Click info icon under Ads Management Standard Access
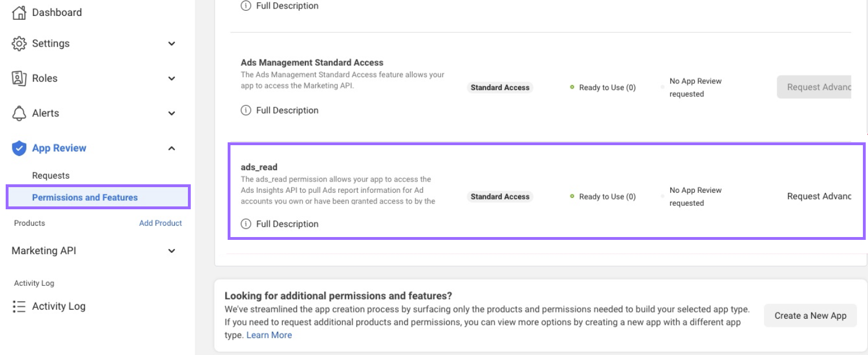 click(246, 111)
